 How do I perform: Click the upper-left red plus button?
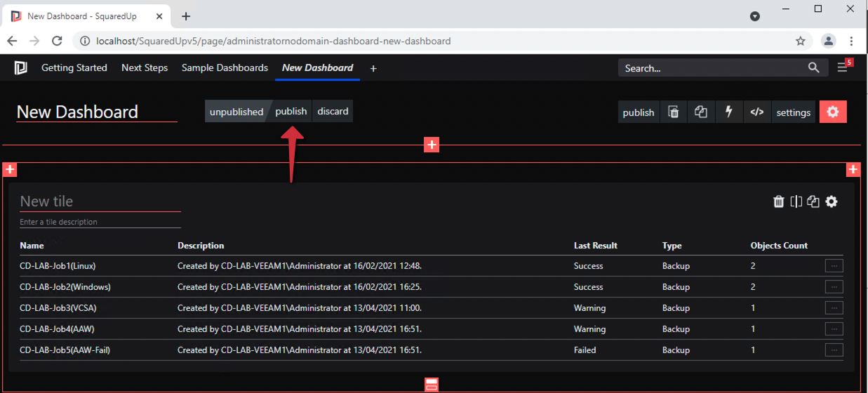coord(10,170)
